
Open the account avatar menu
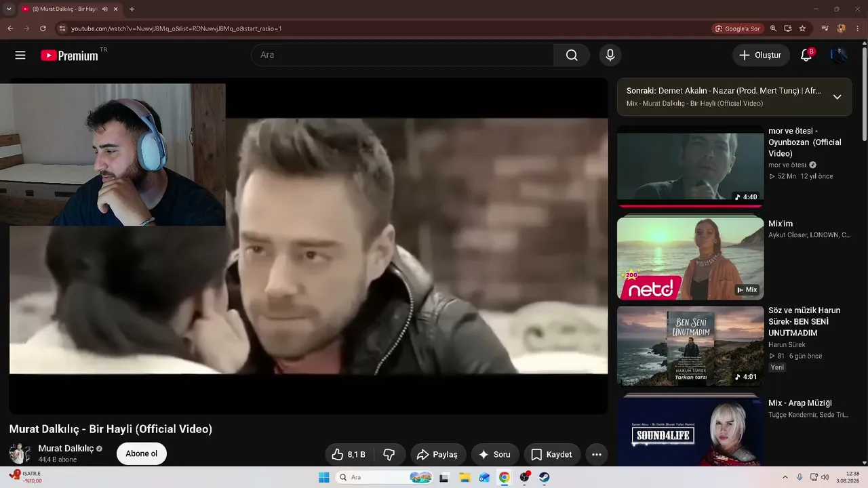tap(839, 56)
